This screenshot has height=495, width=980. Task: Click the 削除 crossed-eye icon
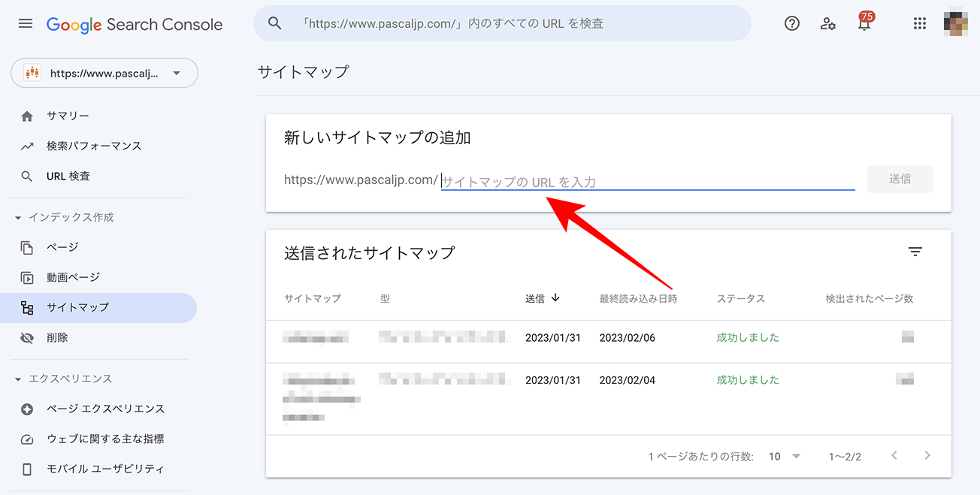(27, 338)
